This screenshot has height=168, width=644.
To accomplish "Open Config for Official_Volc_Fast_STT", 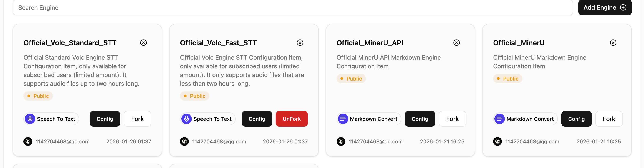I will tap(257, 119).
